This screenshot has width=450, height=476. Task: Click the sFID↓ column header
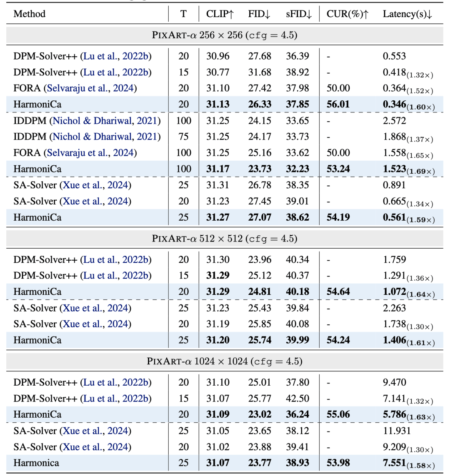(x=298, y=14)
